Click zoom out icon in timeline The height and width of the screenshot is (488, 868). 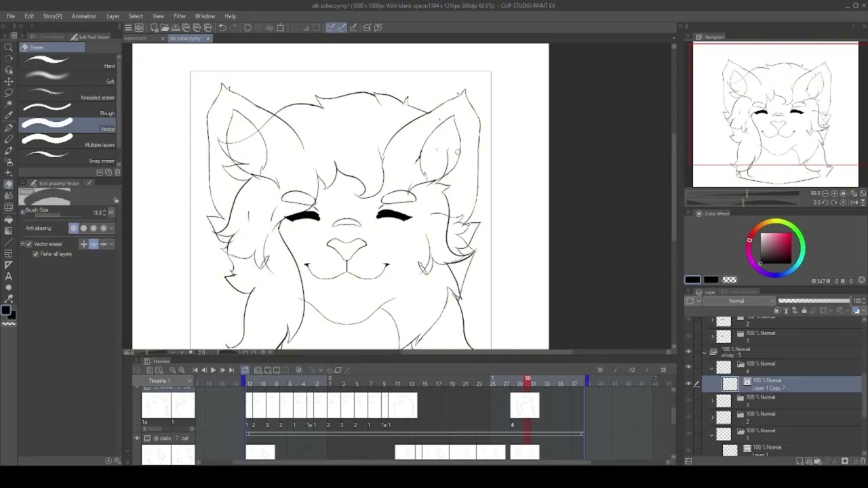(x=172, y=370)
